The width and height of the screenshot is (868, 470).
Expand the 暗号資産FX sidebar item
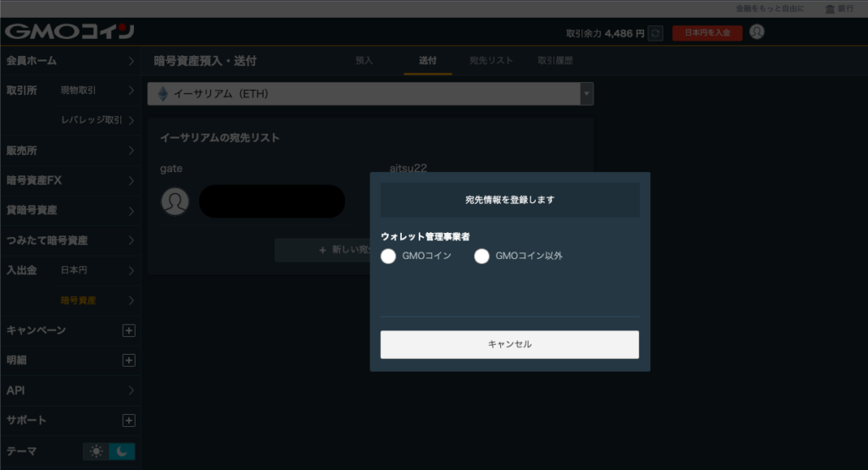coord(70,180)
